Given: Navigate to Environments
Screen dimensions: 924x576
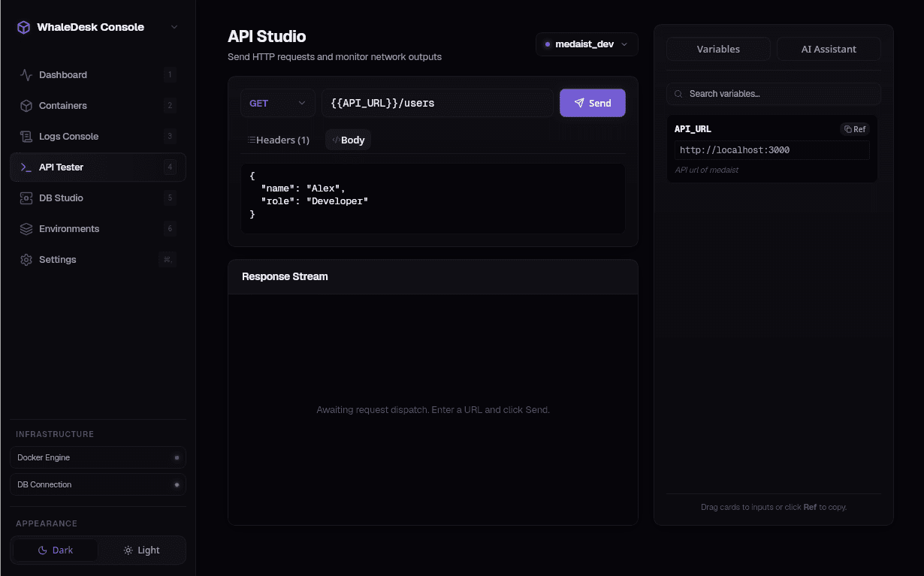Looking at the screenshot, I should (98, 229).
